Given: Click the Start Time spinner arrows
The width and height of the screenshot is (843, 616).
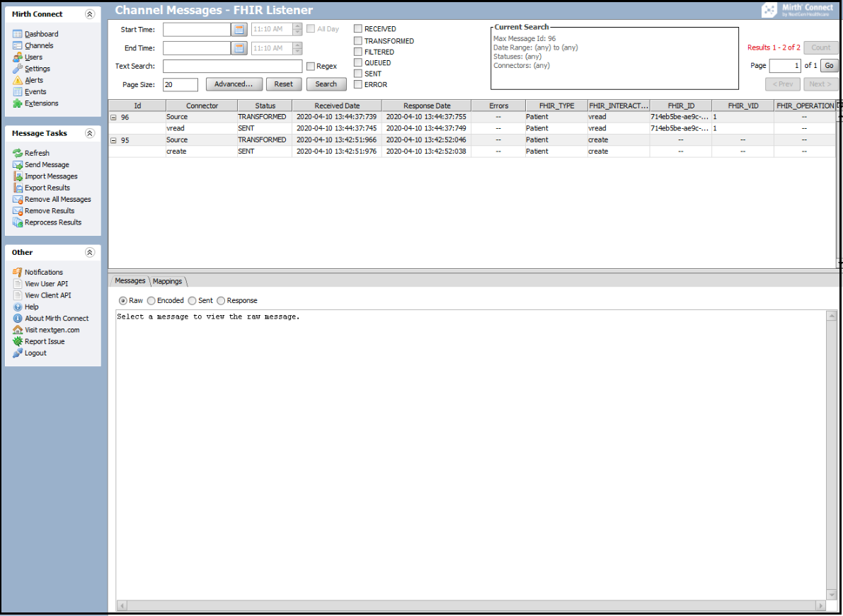Looking at the screenshot, I should 297,30.
